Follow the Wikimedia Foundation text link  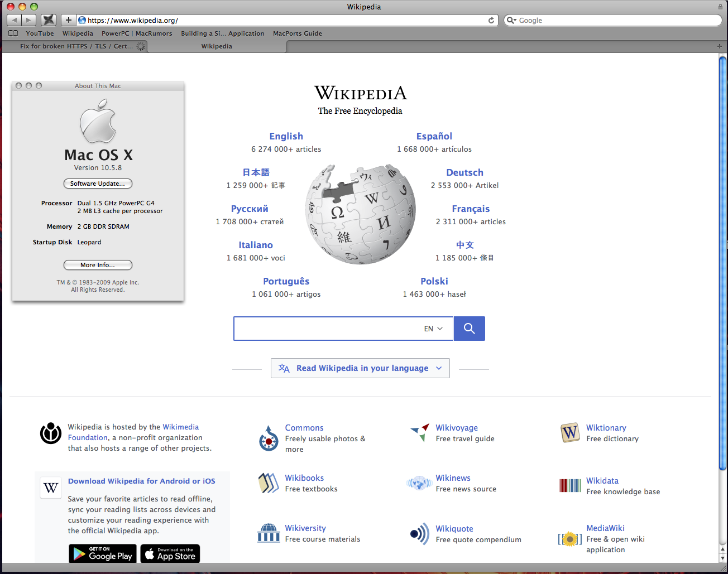pos(133,432)
